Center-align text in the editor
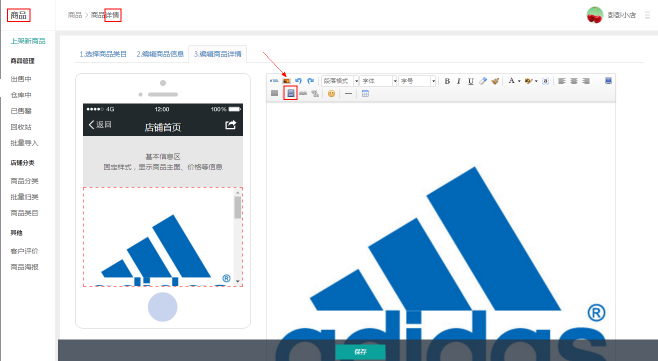Screen dimensions: 658x361 (x=574, y=81)
